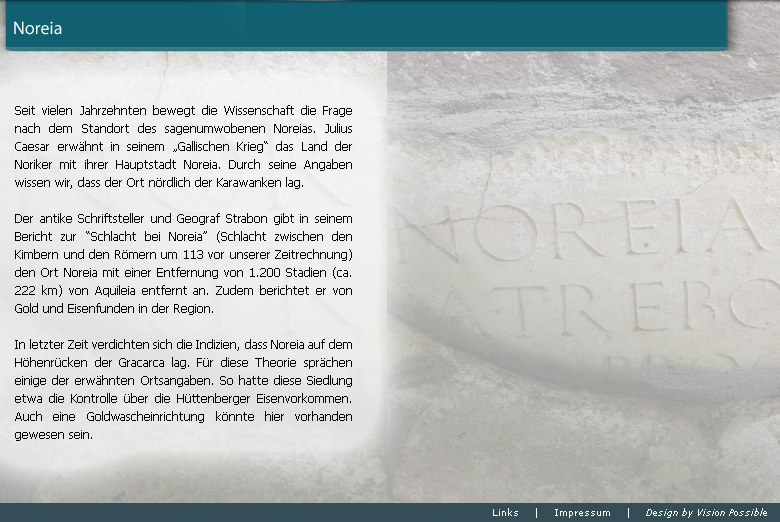Click paragraph starting "Der antike Schriftsteller"
This screenshot has height=522, width=780.
[183, 263]
